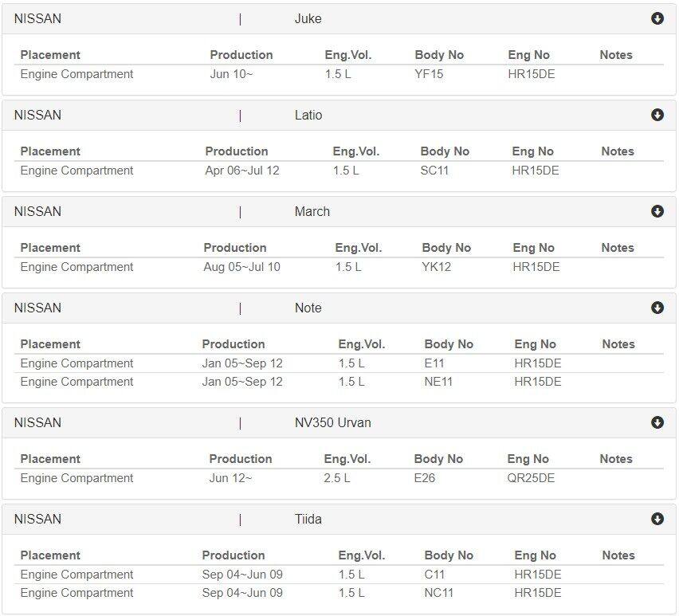679x616 pixels.
Task: Click the Note model title text
Action: (308, 308)
